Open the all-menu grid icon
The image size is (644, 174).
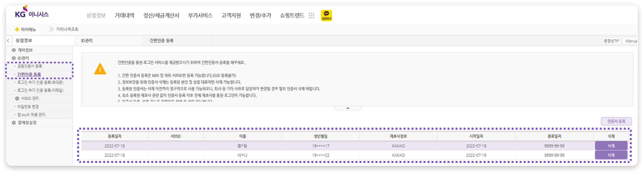tap(311, 16)
